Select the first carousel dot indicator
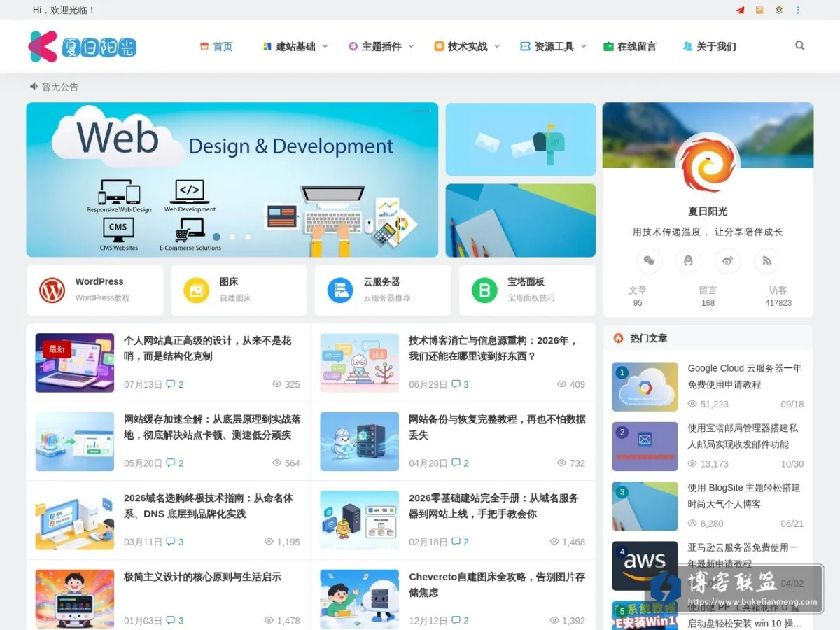Screen dimensions: 840x630 click(x=216, y=237)
